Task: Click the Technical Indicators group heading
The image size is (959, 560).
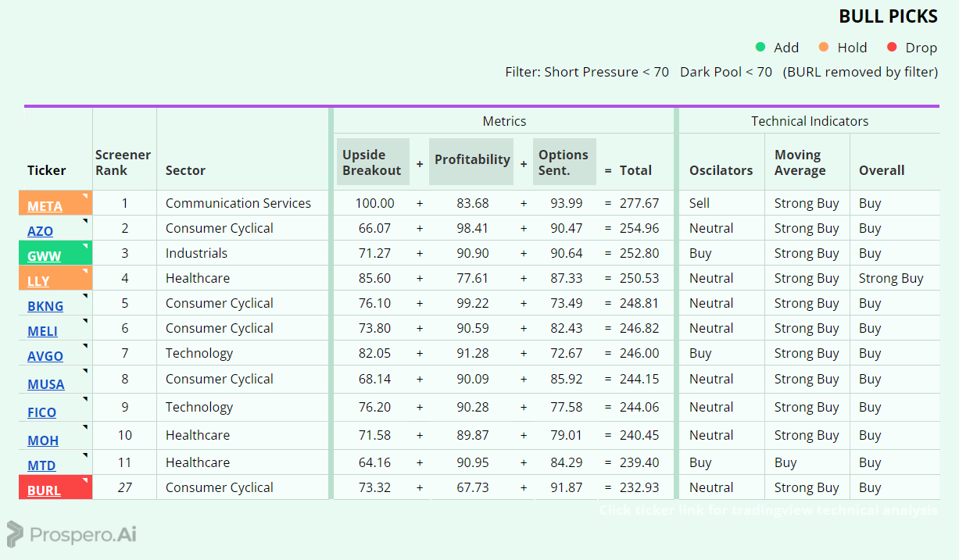Action: [810, 121]
